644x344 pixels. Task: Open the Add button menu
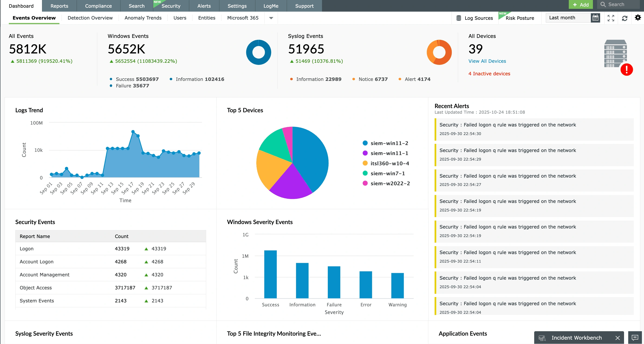(580, 4)
